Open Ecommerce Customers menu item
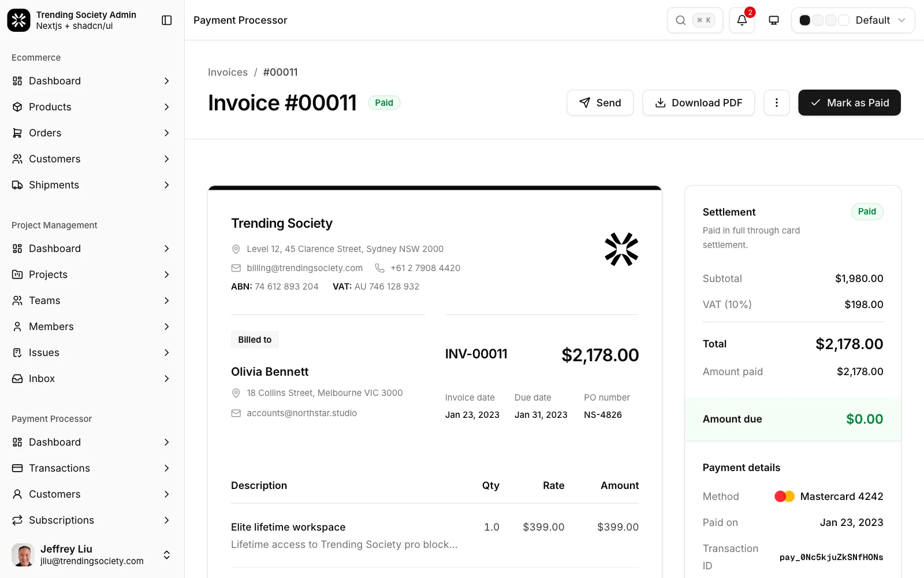 tap(92, 159)
